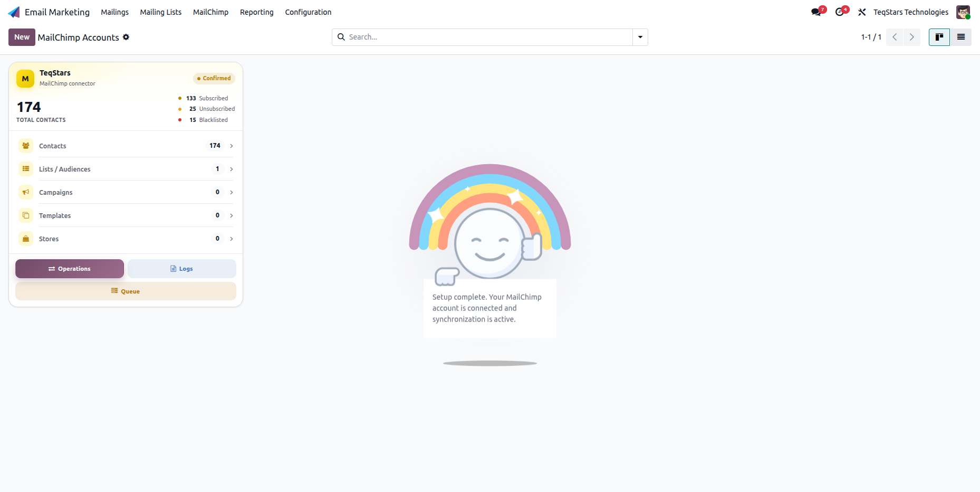Image resolution: width=980 pixels, height=492 pixels.
Task: Click the user avatar picture
Action: point(963,12)
